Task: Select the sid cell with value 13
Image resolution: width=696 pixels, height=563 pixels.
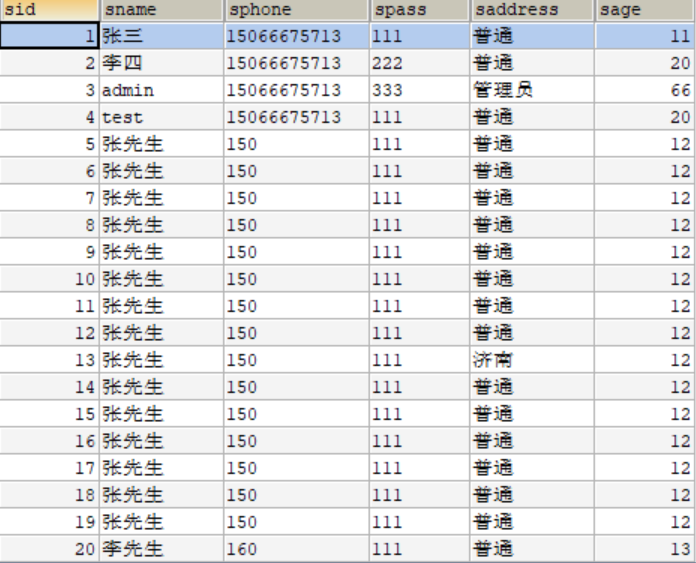Action: pyautogui.click(x=49, y=360)
